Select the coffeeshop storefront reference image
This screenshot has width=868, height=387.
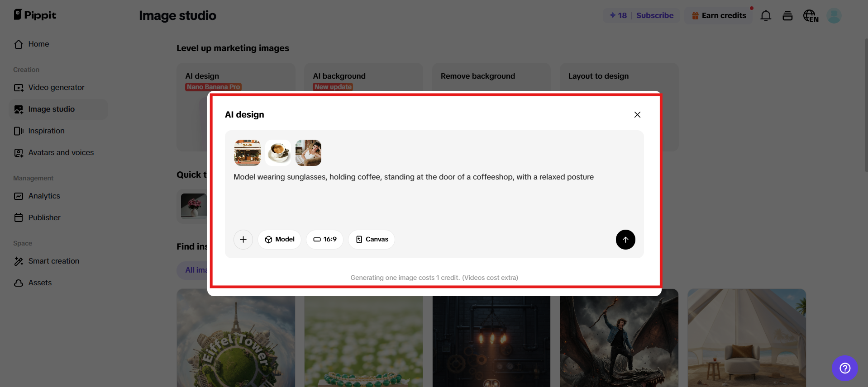click(248, 153)
